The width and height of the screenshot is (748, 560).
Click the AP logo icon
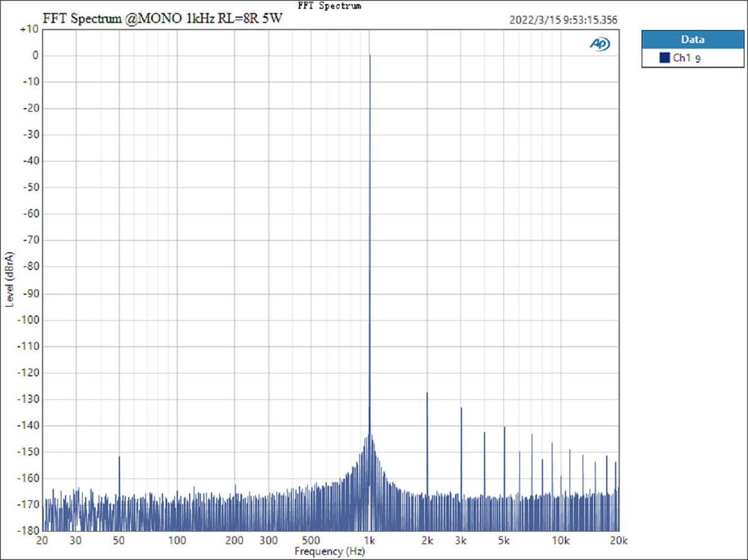coord(600,44)
